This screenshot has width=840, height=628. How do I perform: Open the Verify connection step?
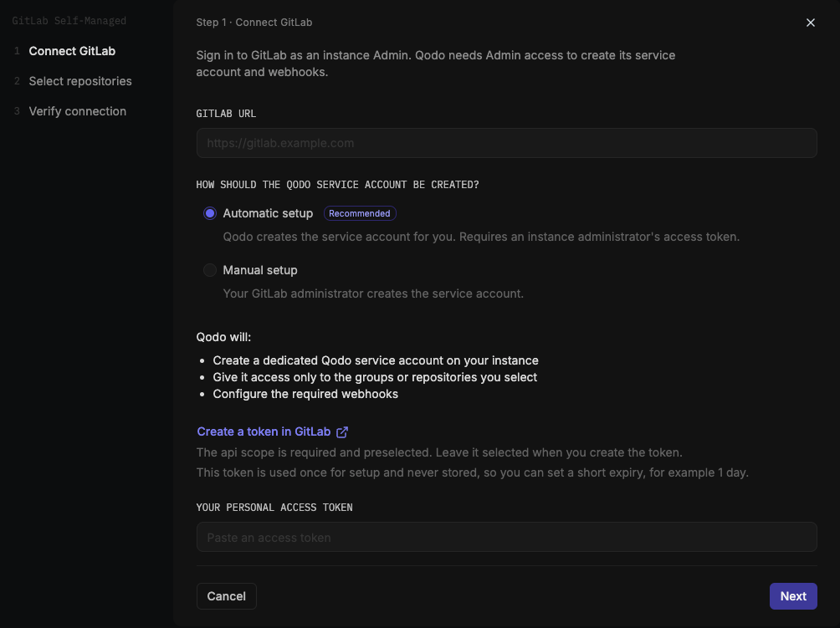[x=78, y=111]
